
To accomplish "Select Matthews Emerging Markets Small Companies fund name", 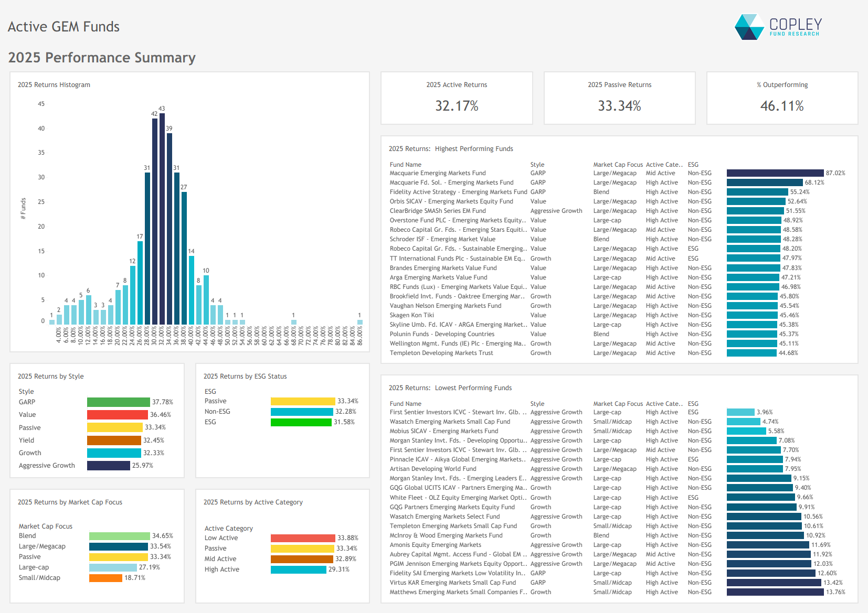I will 458,592.
